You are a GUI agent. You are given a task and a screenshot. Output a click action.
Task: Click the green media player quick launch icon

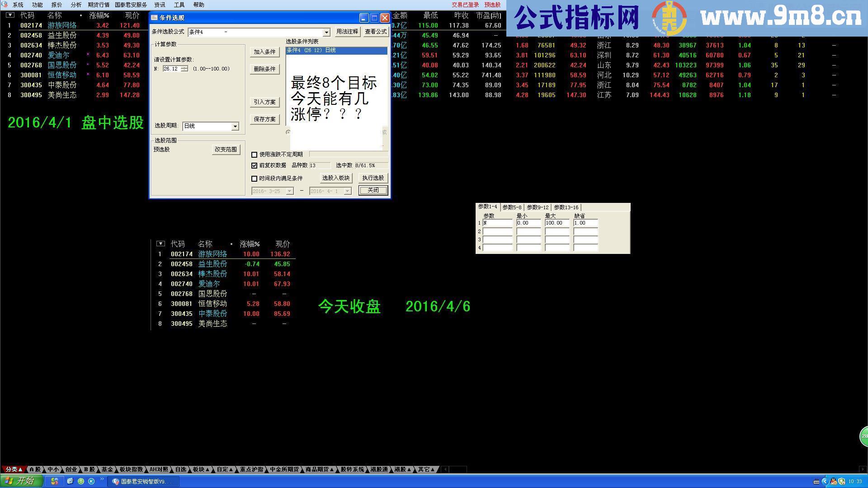click(x=81, y=481)
